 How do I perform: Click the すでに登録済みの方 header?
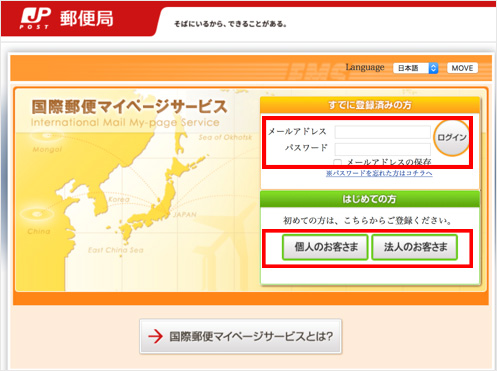370,105
